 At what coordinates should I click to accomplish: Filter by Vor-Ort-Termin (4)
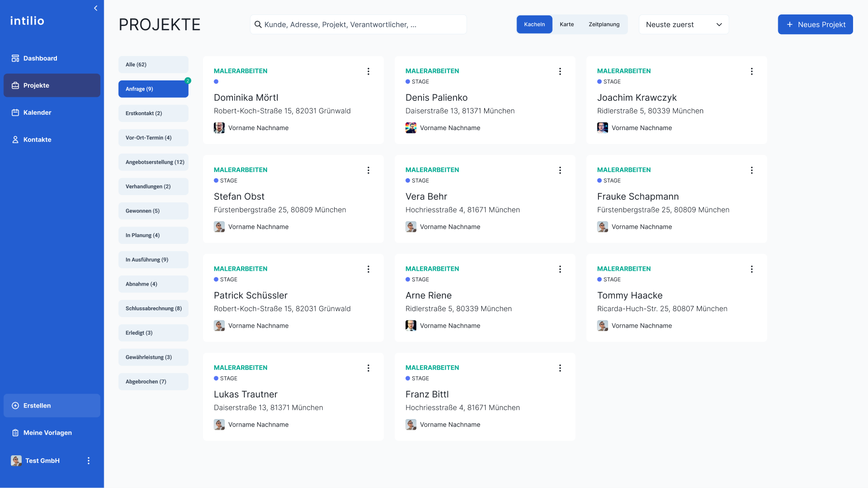coord(153,138)
